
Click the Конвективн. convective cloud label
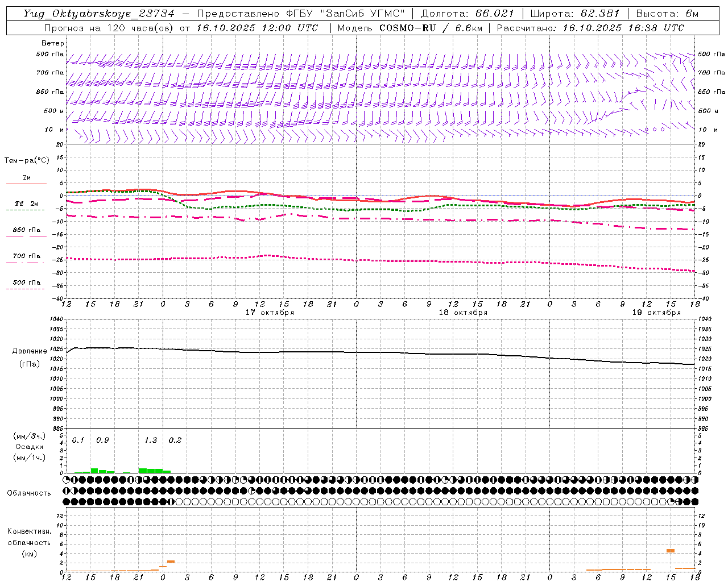(29, 531)
